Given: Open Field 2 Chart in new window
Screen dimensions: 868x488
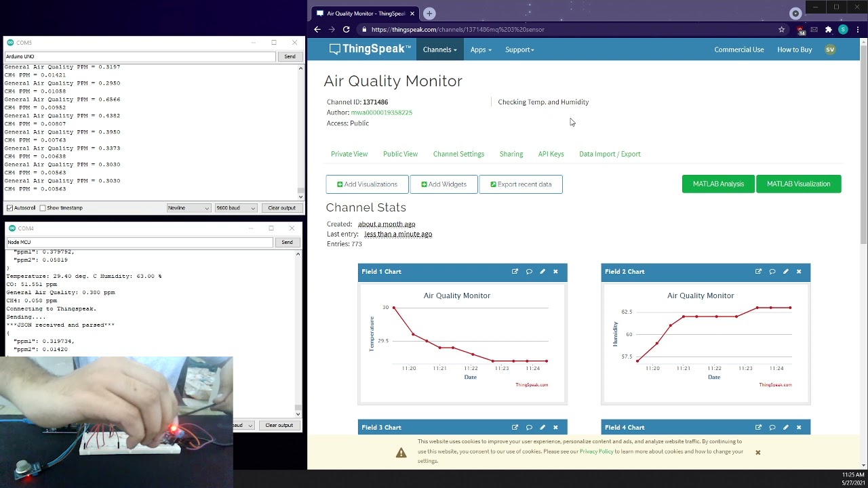Looking at the screenshot, I should pos(758,272).
